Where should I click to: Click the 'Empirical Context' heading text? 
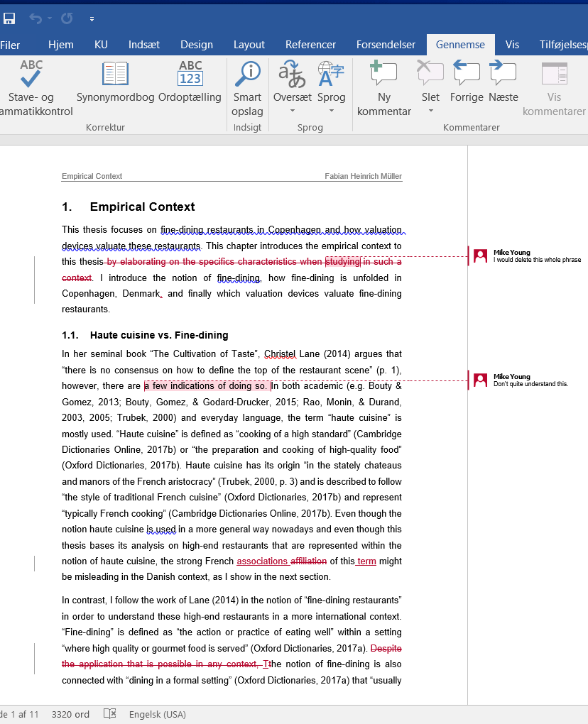click(142, 207)
